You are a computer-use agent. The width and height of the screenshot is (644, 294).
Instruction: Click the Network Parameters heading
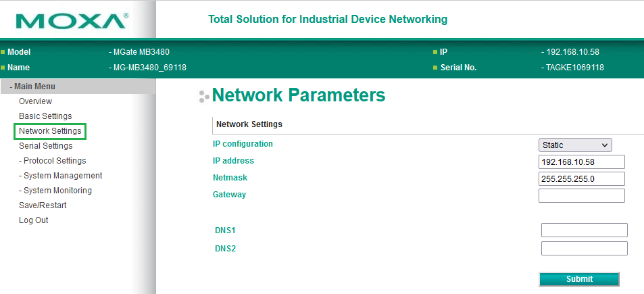pos(299,95)
